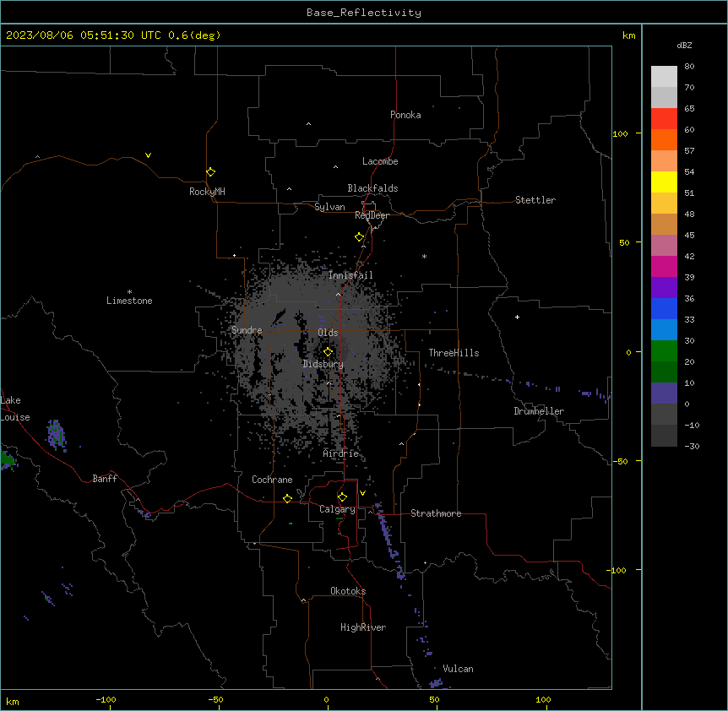Select the Calgary city label
This screenshot has width=728, height=711.
pos(337,509)
